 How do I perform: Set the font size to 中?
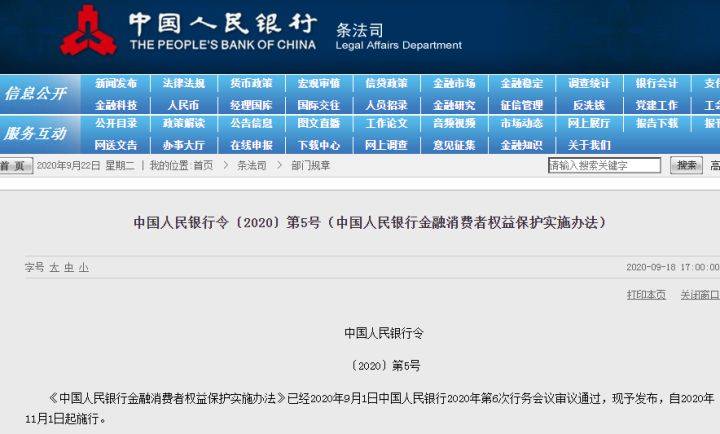pyautogui.click(x=69, y=267)
